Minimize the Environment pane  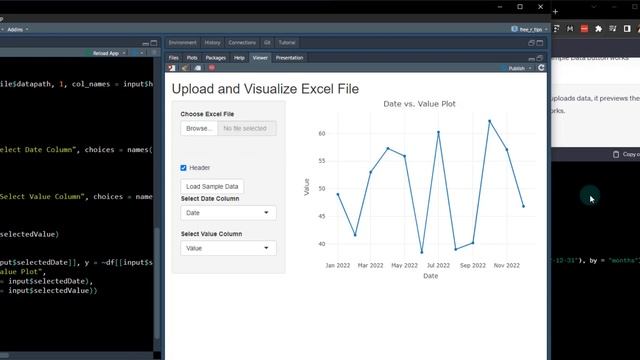click(x=531, y=43)
